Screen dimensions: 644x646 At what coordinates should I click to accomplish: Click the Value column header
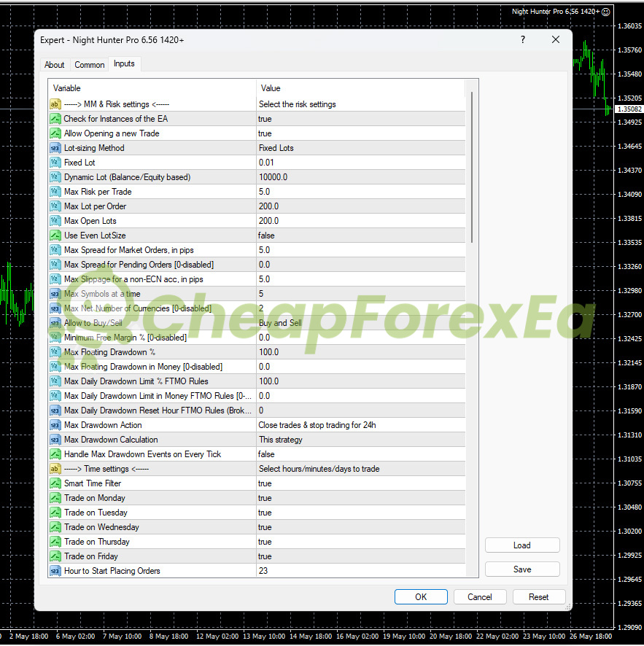[360, 88]
